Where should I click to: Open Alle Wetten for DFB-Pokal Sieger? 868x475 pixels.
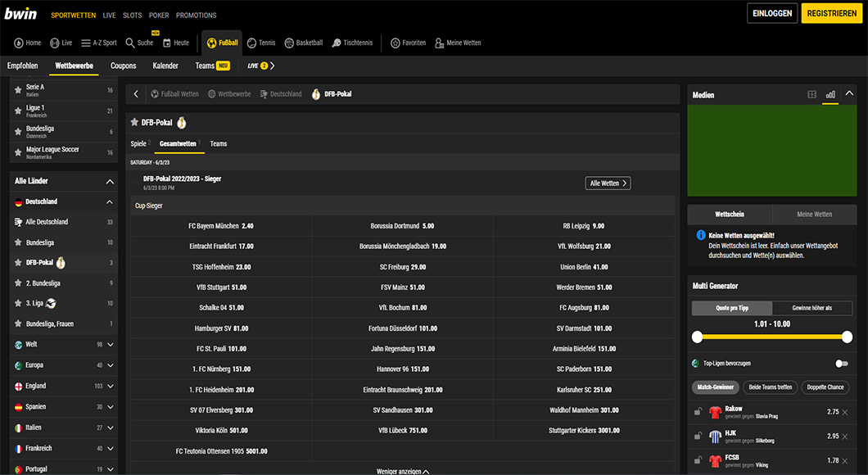point(608,183)
